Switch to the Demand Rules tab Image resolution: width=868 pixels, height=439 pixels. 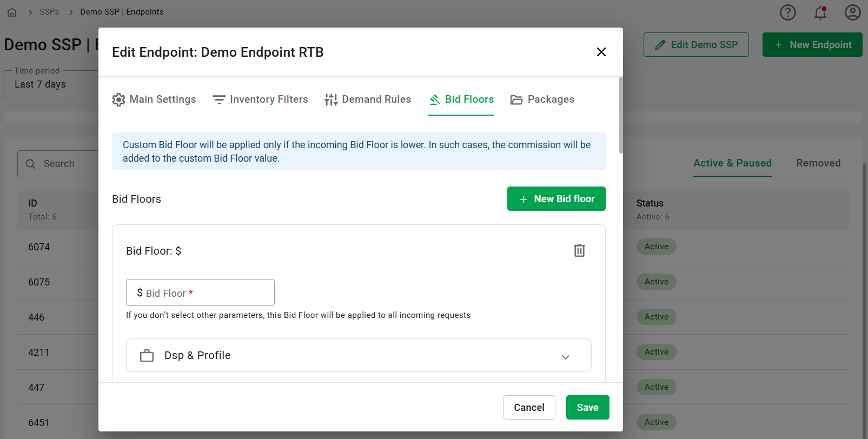tap(368, 99)
